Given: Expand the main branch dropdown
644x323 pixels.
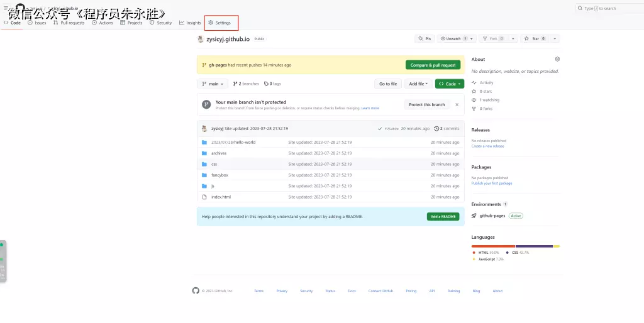Looking at the screenshot, I should [213, 84].
